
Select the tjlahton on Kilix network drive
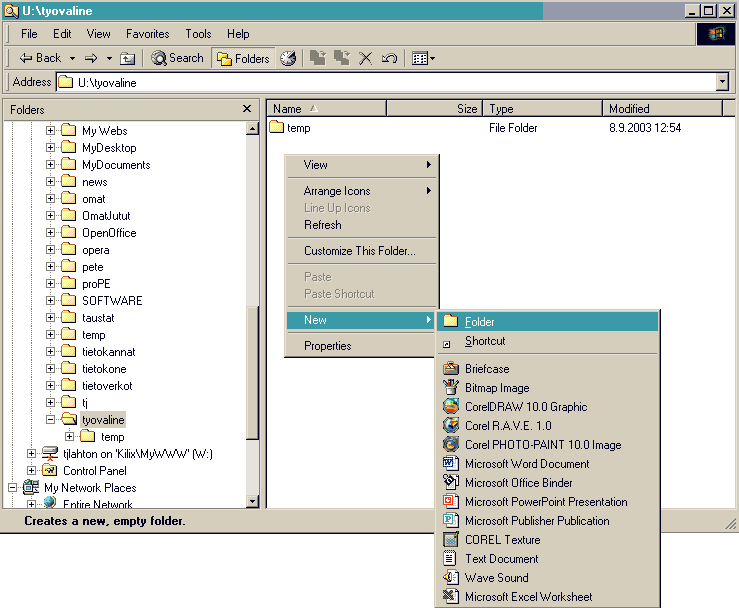(x=138, y=453)
